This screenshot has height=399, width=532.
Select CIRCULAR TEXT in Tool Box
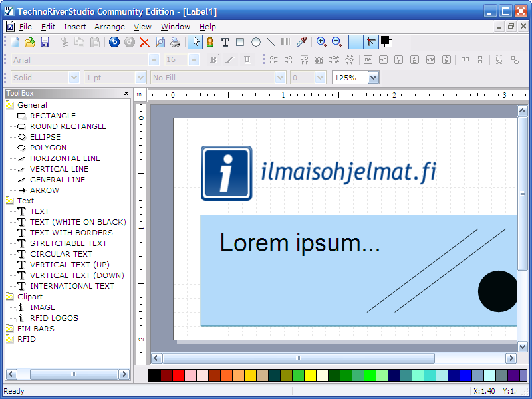coord(61,254)
